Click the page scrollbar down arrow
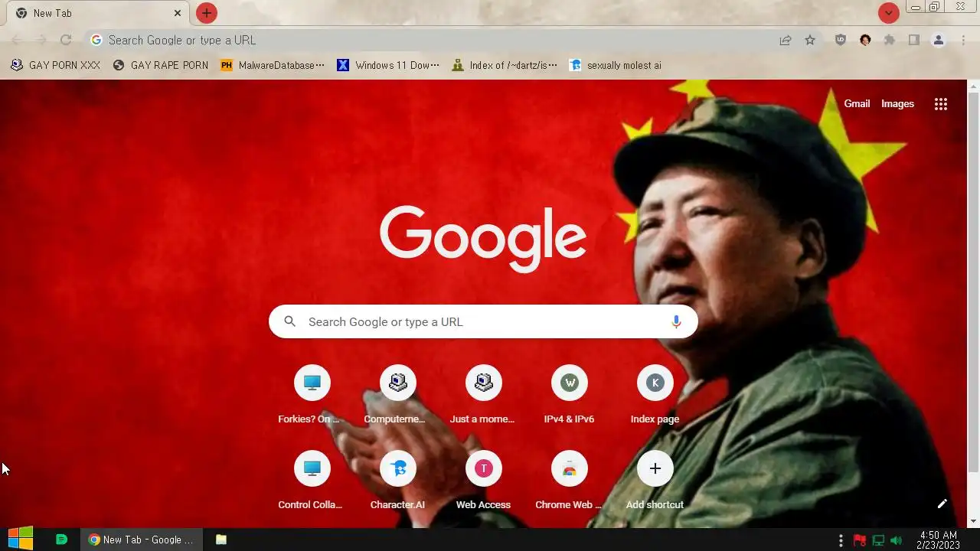Viewport: 980px width, 551px height. [x=973, y=522]
